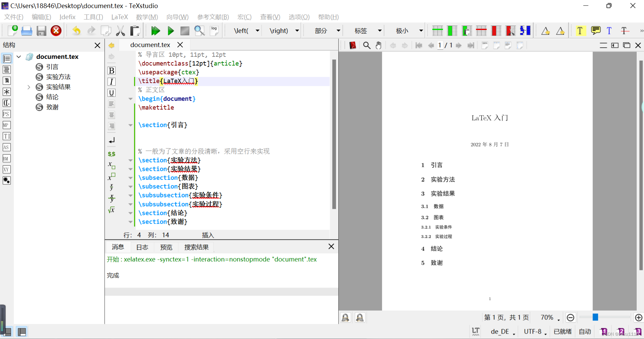The image size is (644, 339).
Task: Click the editor vertical scrollbar
Action: [334, 134]
